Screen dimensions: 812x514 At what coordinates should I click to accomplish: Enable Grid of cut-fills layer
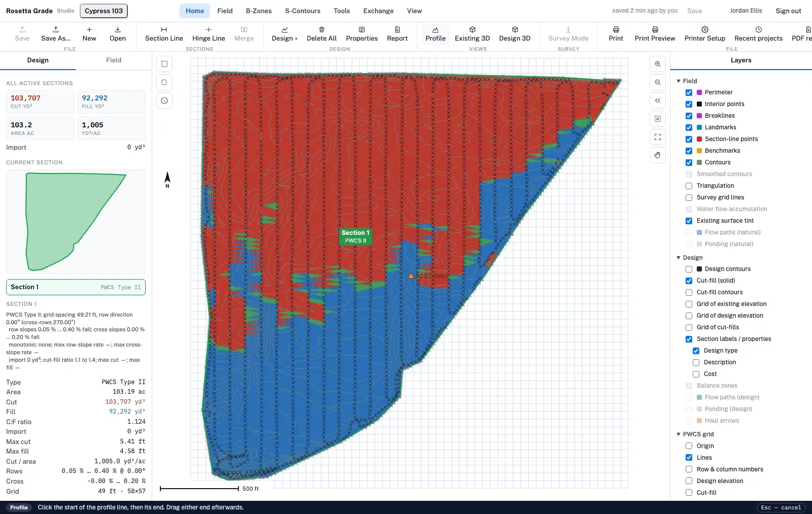[x=689, y=327]
